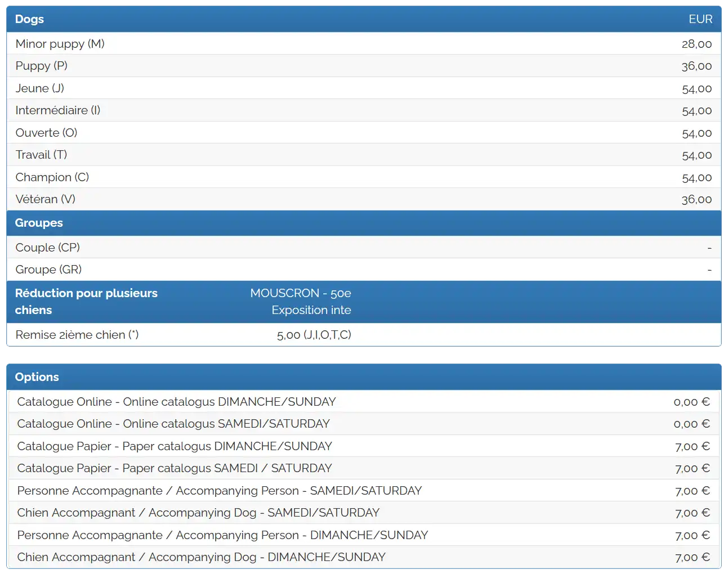Click 7,00 € price for Paper catalogus SAMEDI
The height and width of the screenshot is (574, 728).
(x=693, y=468)
